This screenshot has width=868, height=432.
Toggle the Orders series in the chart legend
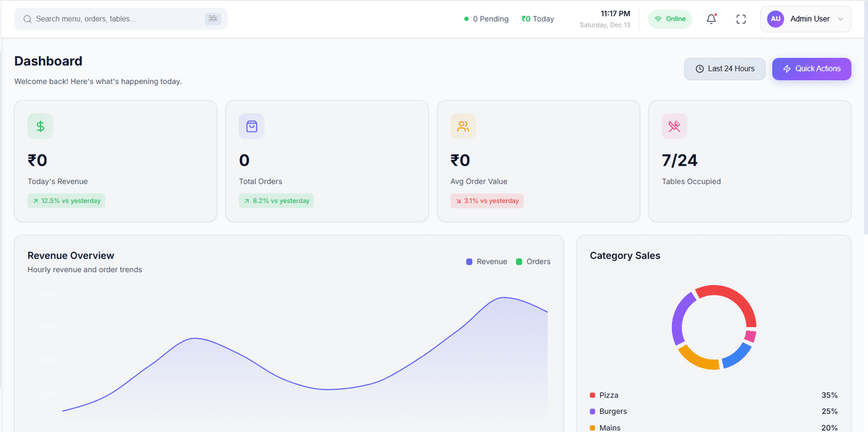(533, 261)
